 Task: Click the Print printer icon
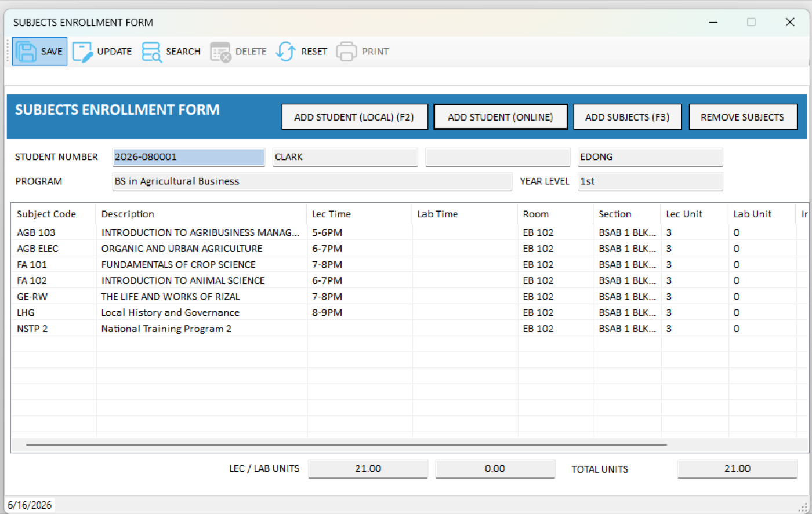tap(346, 52)
